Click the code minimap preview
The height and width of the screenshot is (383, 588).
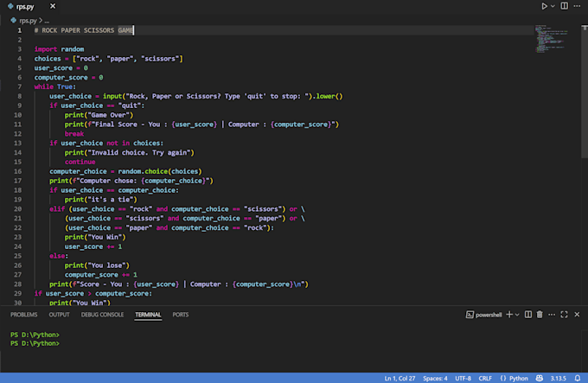point(552,39)
